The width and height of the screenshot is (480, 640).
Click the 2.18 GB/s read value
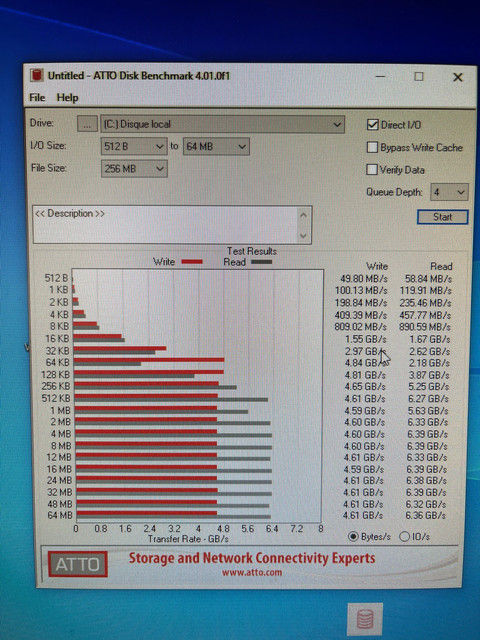(x=429, y=363)
